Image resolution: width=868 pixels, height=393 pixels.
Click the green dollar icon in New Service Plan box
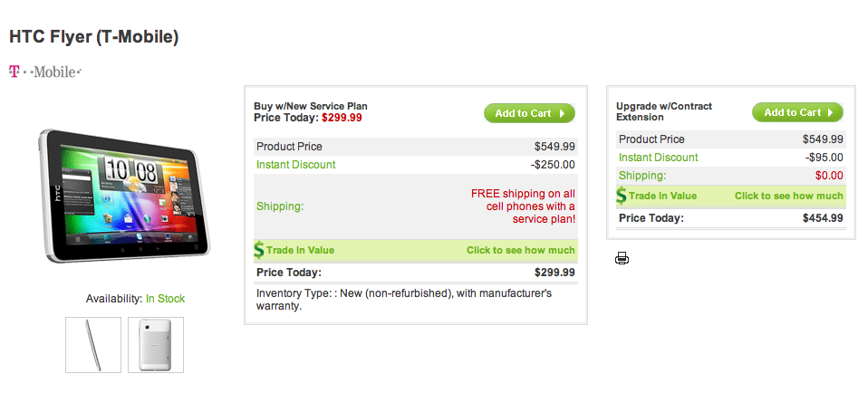click(x=259, y=250)
